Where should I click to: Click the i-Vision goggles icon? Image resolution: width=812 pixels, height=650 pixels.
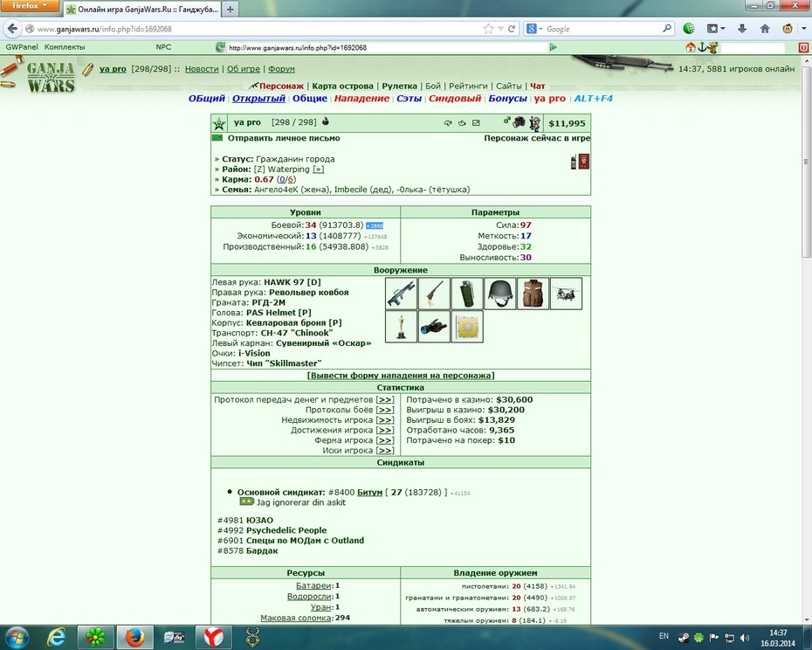(x=434, y=327)
